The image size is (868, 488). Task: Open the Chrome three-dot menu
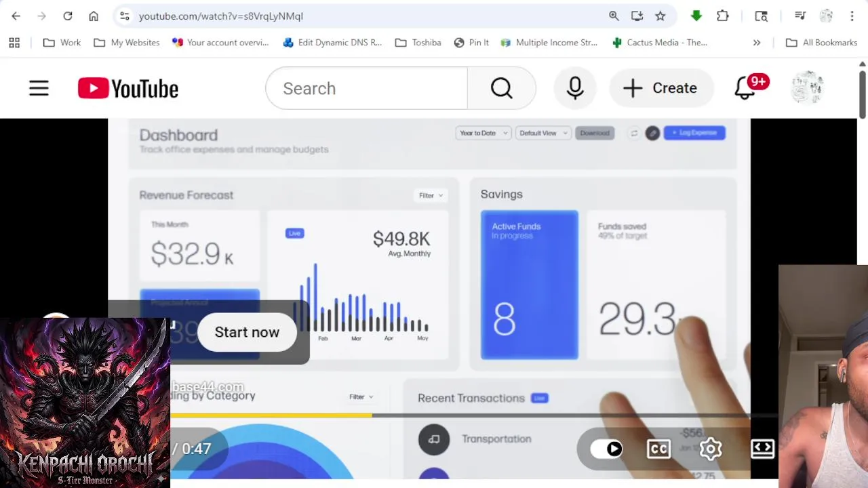click(852, 16)
